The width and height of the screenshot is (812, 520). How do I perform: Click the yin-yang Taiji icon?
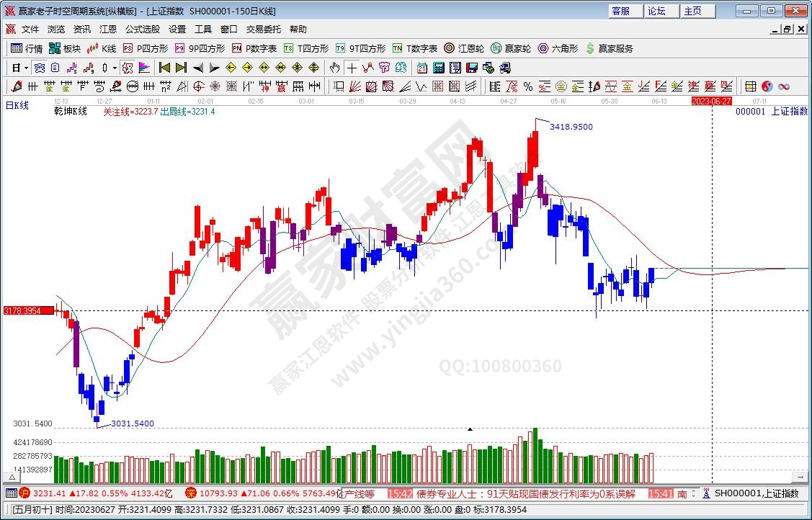(767, 86)
